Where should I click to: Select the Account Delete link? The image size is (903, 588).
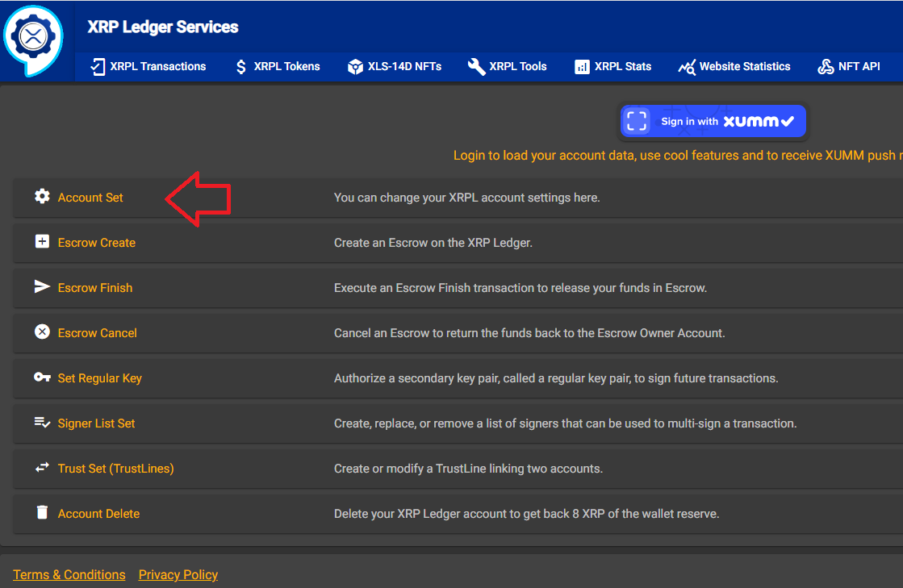click(x=98, y=514)
